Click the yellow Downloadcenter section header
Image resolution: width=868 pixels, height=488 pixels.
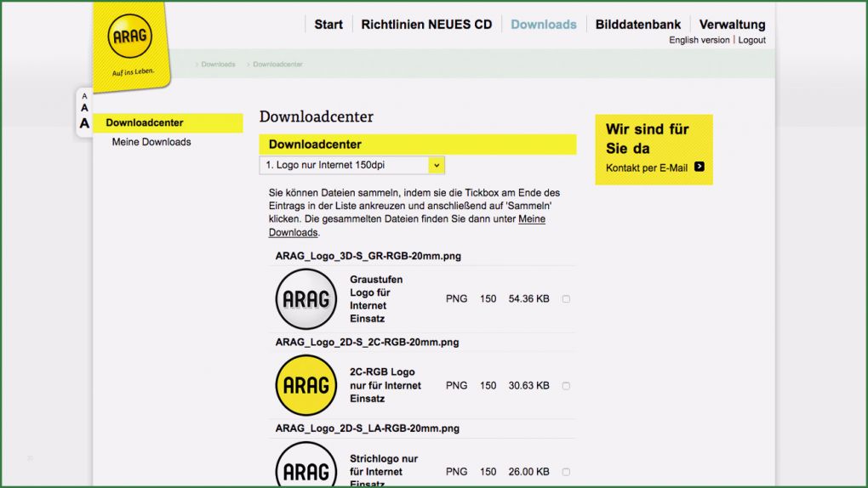(x=417, y=145)
